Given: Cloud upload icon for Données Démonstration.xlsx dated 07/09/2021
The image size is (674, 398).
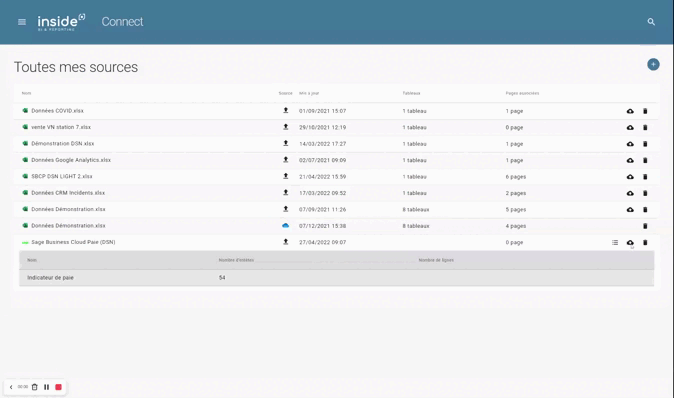Looking at the screenshot, I should pos(630,209).
